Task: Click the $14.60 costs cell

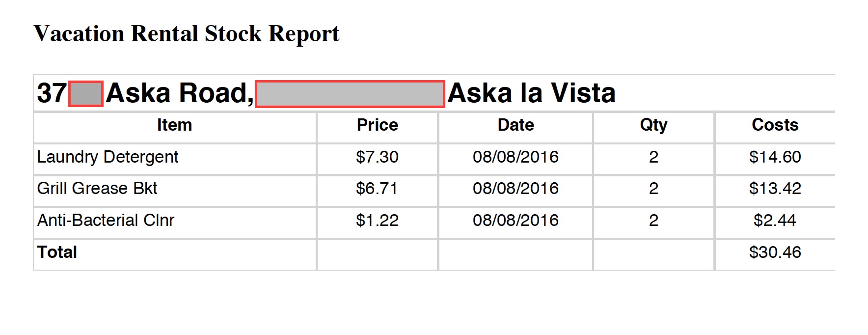Action: 775,157
